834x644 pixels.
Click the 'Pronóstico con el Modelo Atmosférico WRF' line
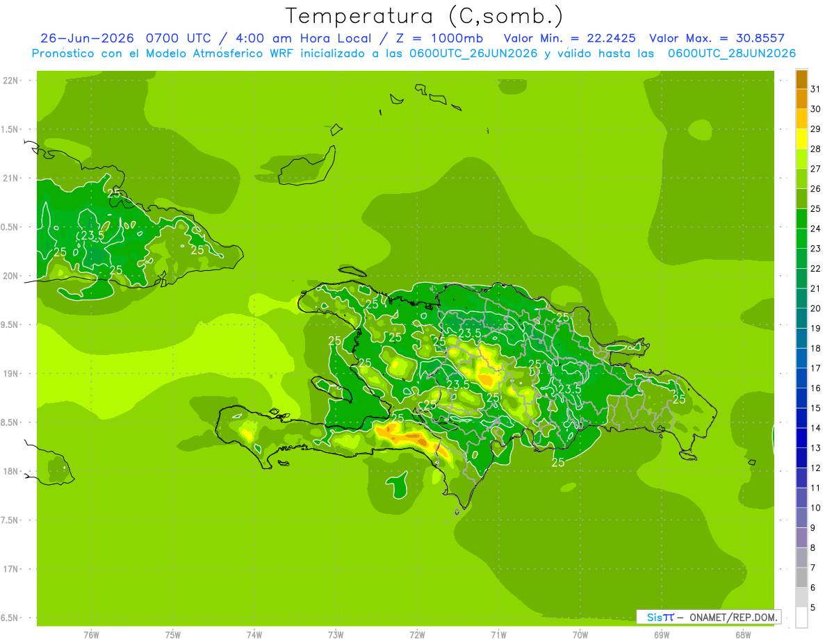pyautogui.click(x=165, y=53)
